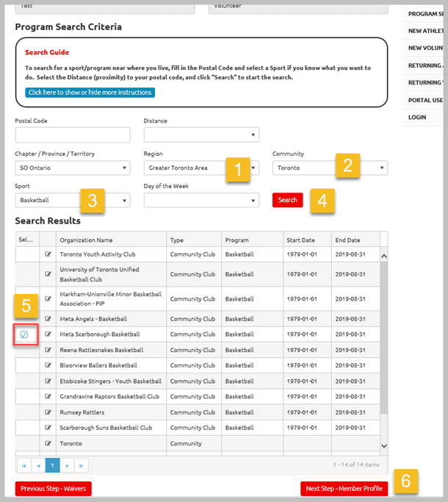Viewport: 448px width, 502px height.
Task: Click '1 - 14 of 14 items' pager text
Action: pyautogui.click(x=356, y=465)
